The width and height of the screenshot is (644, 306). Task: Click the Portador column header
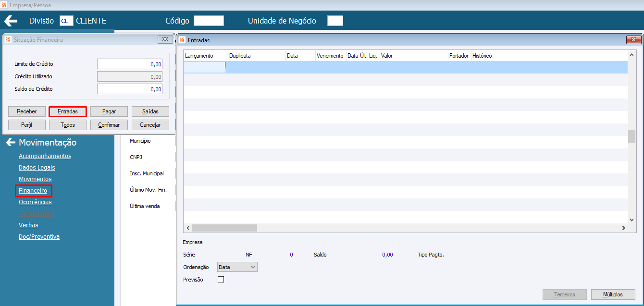tap(459, 56)
